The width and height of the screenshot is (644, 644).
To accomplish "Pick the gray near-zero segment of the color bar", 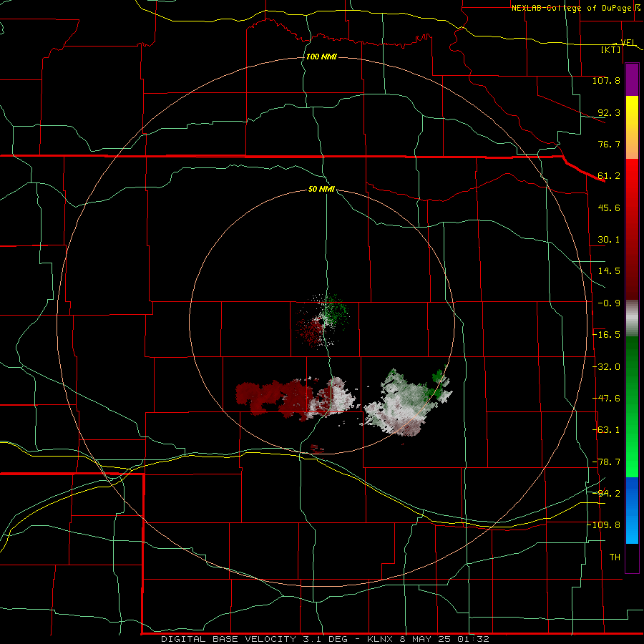I will tap(632, 318).
